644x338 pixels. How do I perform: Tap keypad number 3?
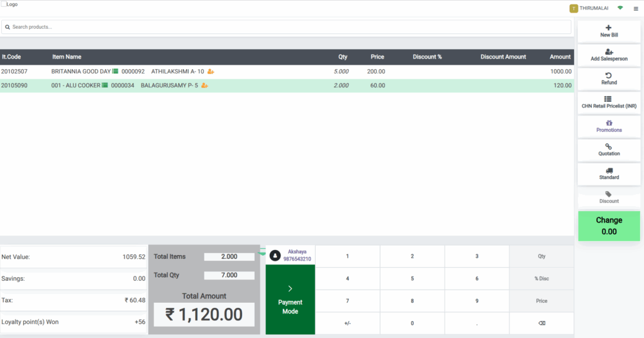[x=477, y=256]
